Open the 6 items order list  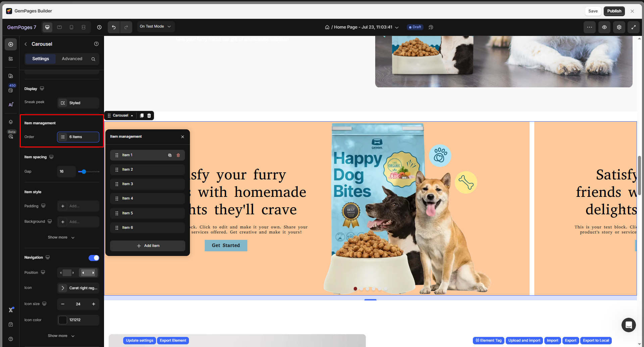[78, 137]
